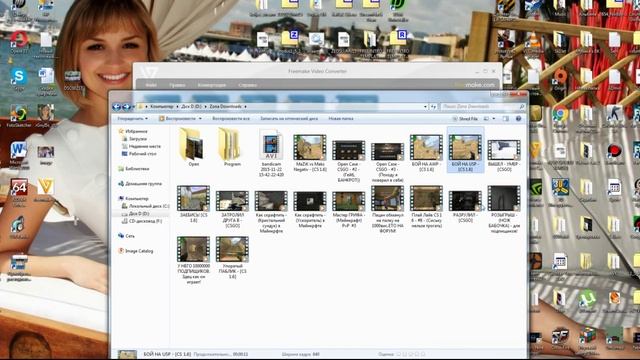
Task: Select 'Упоротый ПАБЛИК' video
Action: 232,257
